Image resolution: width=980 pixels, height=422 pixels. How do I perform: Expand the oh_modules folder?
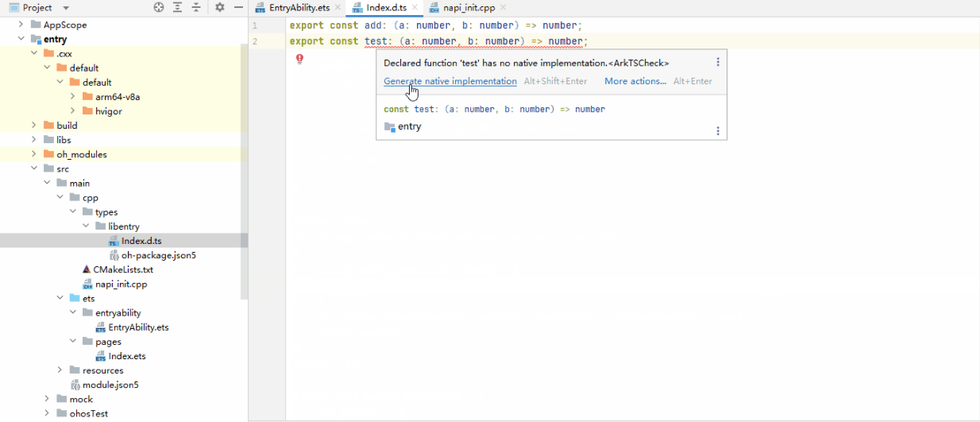coord(34,154)
